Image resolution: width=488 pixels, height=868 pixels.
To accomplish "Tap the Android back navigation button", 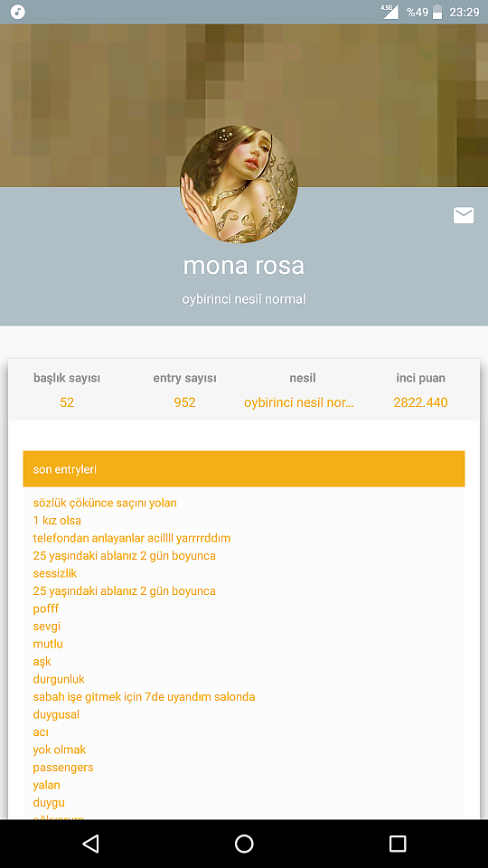I will click(90, 843).
